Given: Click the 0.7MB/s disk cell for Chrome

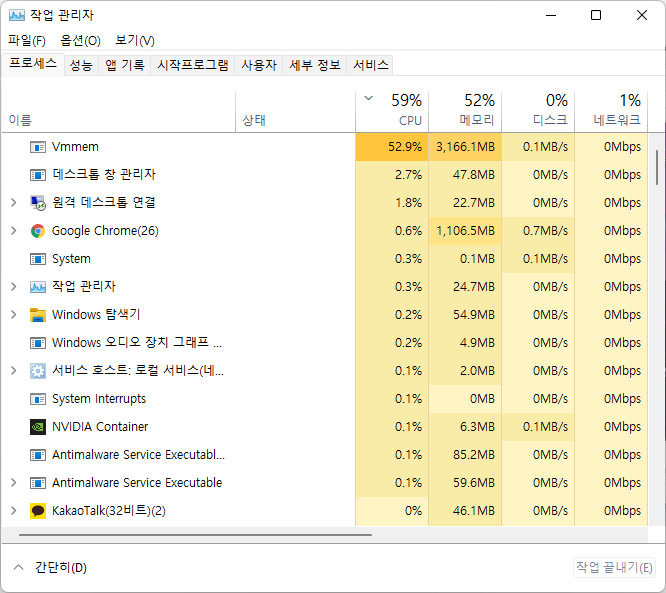Looking at the screenshot, I should pyautogui.click(x=538, y=231).
